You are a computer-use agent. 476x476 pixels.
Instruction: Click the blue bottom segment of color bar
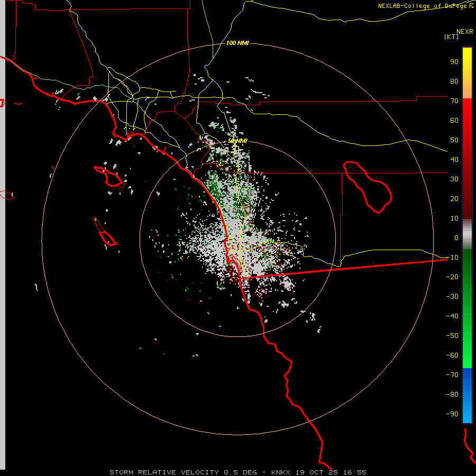tap(467, 395)
